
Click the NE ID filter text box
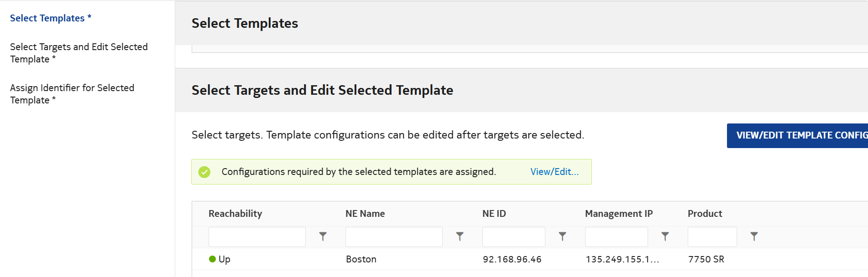513,237
